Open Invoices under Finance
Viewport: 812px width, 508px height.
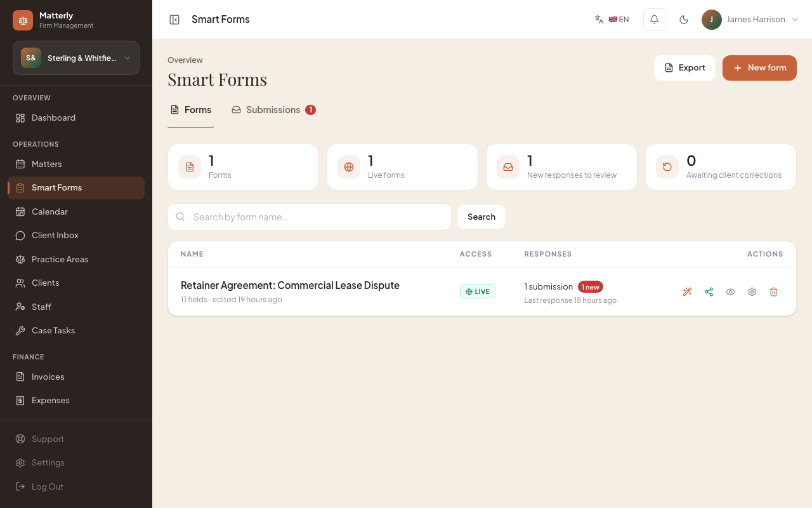click(76, 377)
